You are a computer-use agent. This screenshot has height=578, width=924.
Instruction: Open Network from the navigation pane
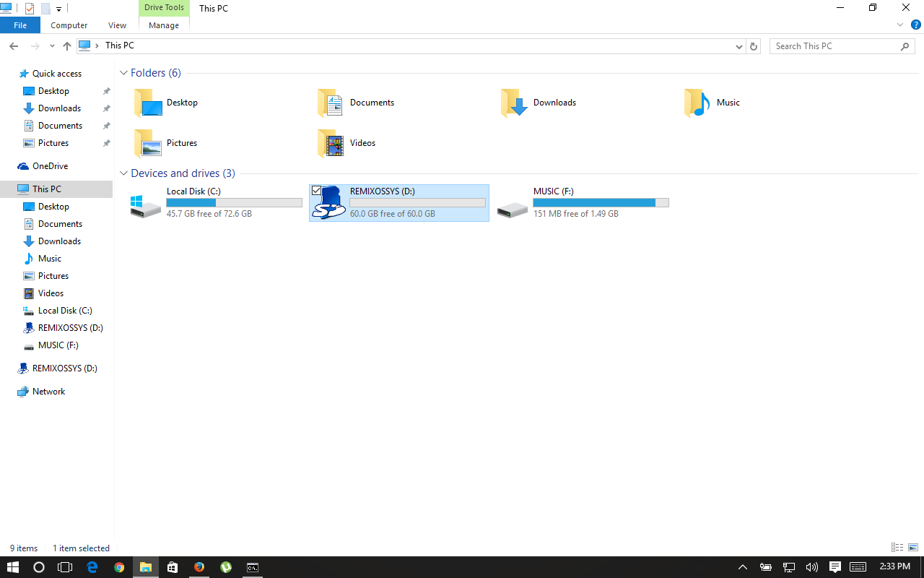coord(50,391)
